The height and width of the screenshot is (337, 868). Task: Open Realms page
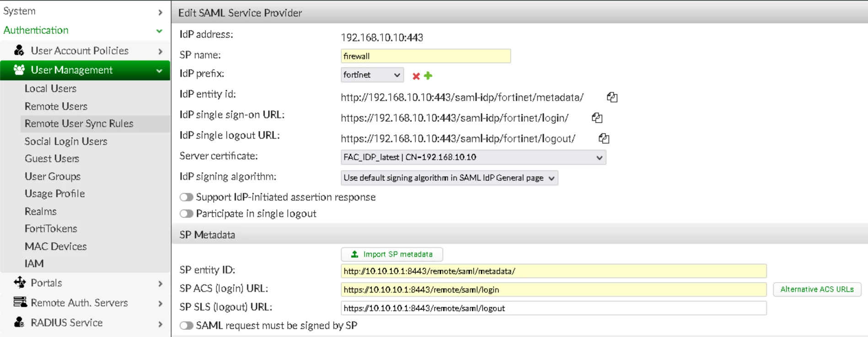(41, 211)
